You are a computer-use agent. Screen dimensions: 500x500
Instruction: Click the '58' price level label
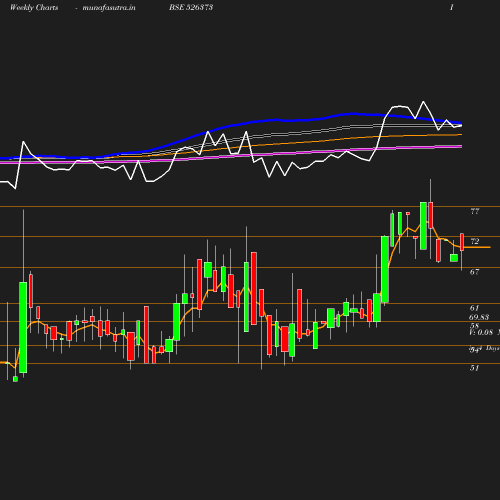pyautogui.click(x=474, y=326)
